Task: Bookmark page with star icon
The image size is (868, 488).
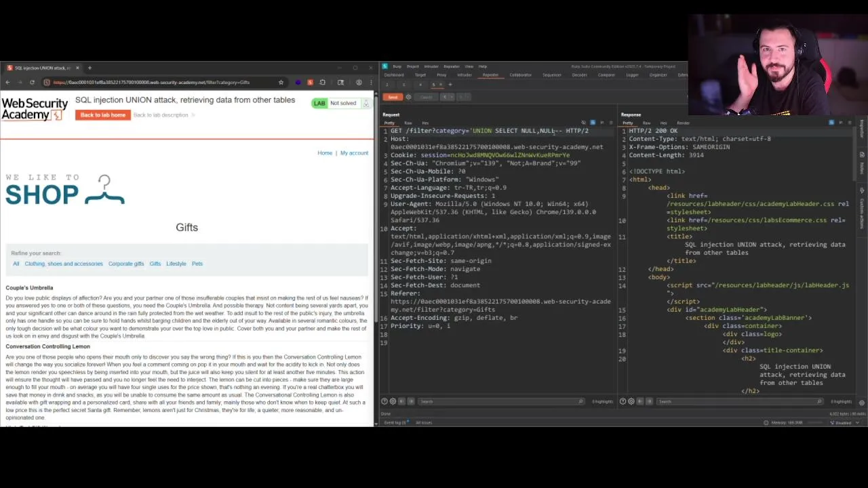Action: pos(281,83)
